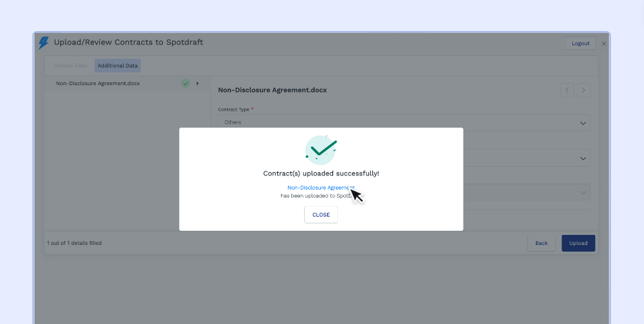Click the Spotdraft lightning bolt logo
The height and width of the screenshot is (324, 644).
point(44,43)
